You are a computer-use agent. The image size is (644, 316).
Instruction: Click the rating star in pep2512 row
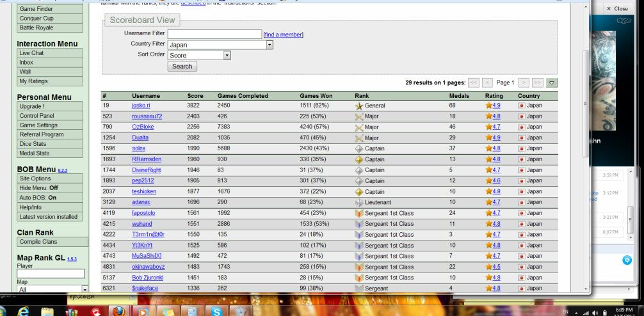[x=488, y=180]
